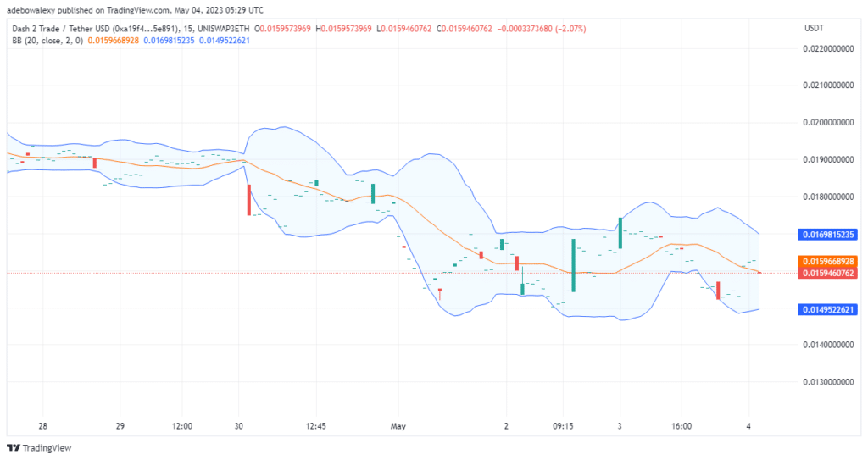Screen dimensions: 868x460
Task: Click the 29 date label on time axis
Action: 120,426
